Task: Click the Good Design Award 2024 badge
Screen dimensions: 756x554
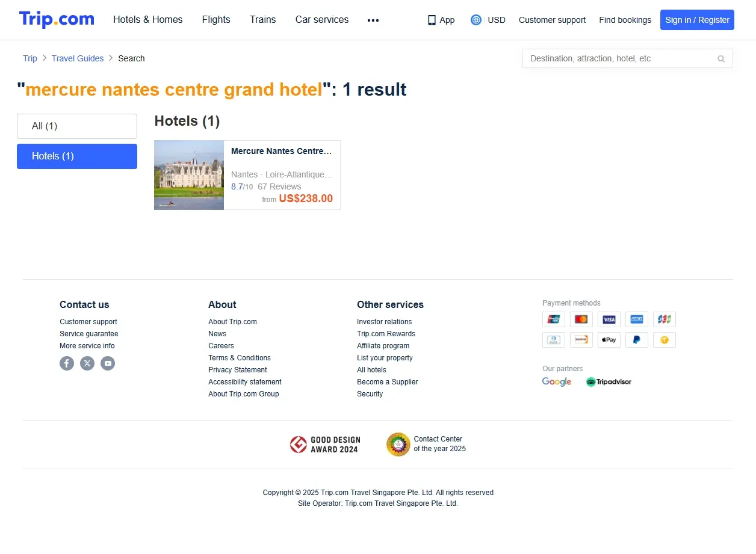Action: tap(324, 445)
